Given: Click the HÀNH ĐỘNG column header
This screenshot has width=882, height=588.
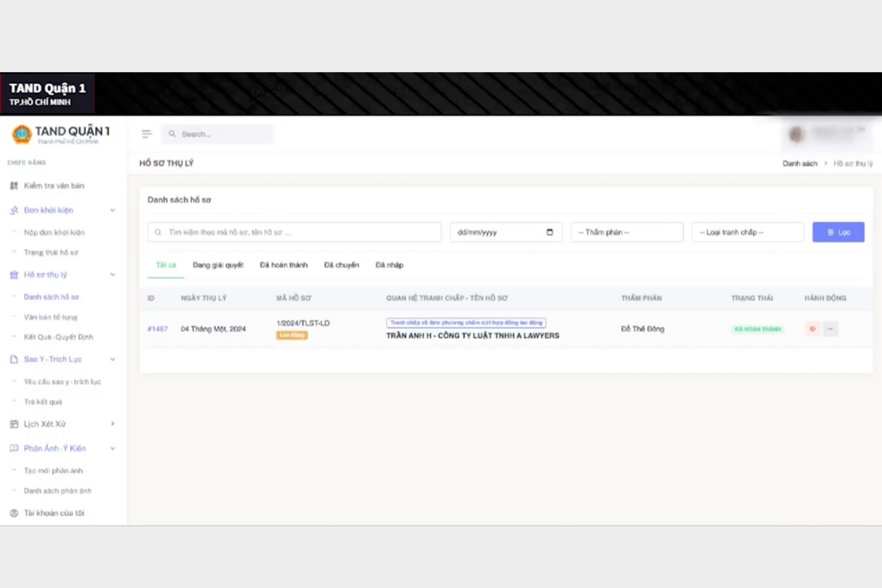Looking at the screenshot, I should tap(825, 298).
